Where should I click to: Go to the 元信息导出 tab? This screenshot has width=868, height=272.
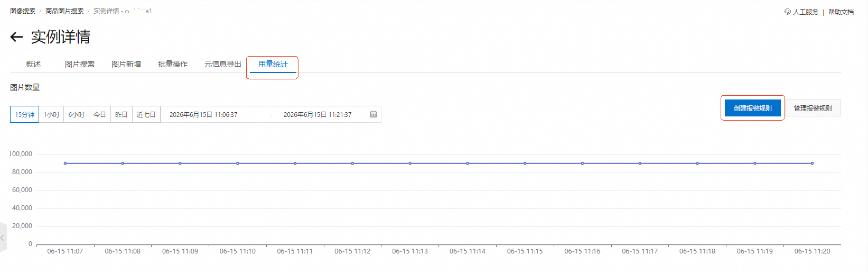(223, 64)
